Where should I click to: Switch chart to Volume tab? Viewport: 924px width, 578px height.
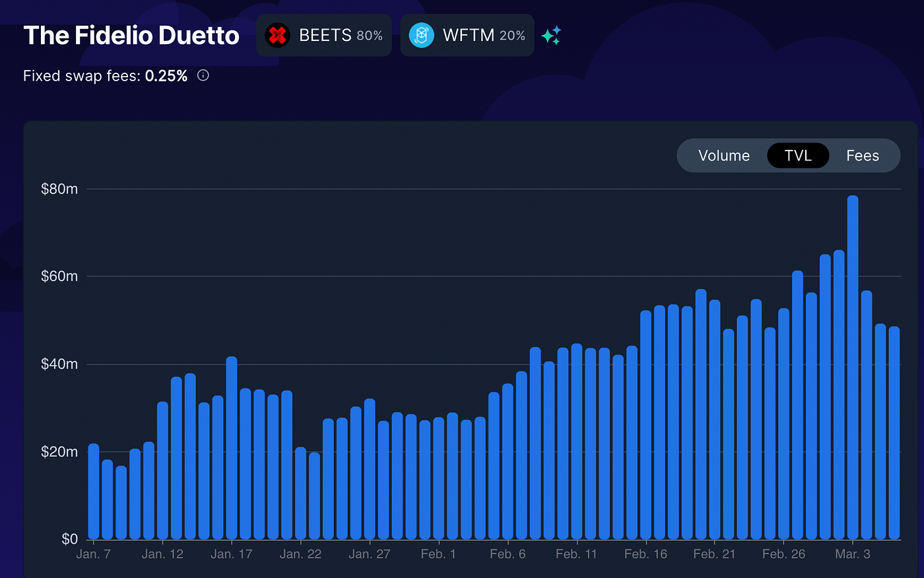(724, 155)
